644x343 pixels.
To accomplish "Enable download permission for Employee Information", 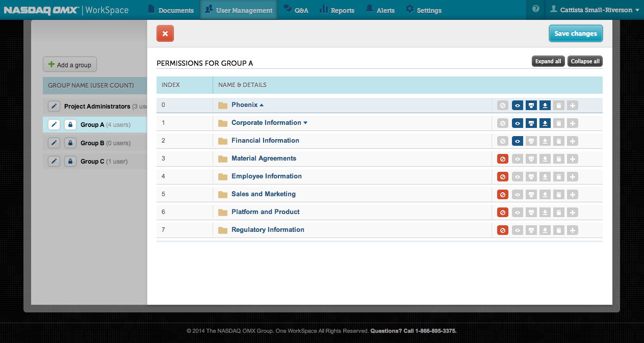I will (x=545, y=177).
